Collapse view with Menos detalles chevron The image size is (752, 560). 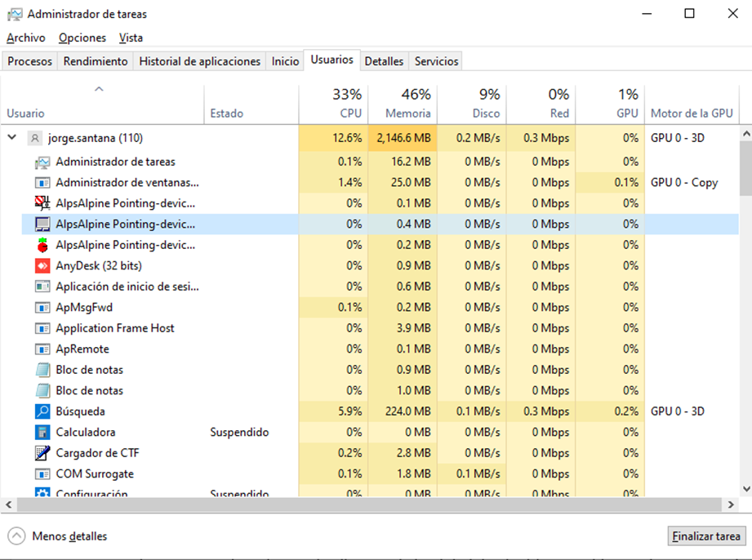(16, 536)
